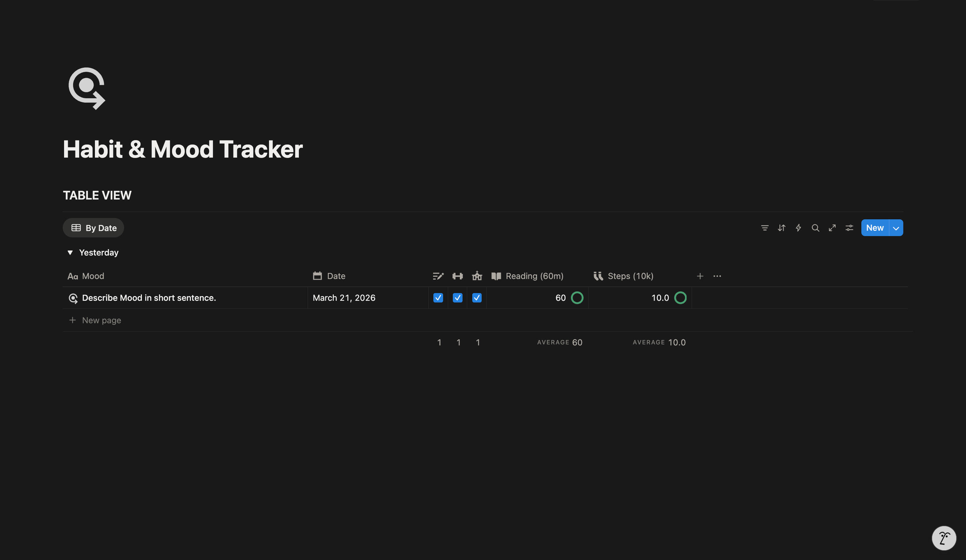Open automations lightning bolt icon
Image resolution: width=966 pixels, height=560 pixels.
click(798, 228)
